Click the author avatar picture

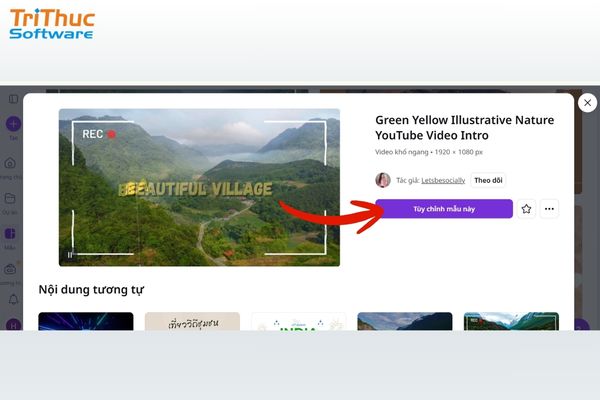pos(383,180)
